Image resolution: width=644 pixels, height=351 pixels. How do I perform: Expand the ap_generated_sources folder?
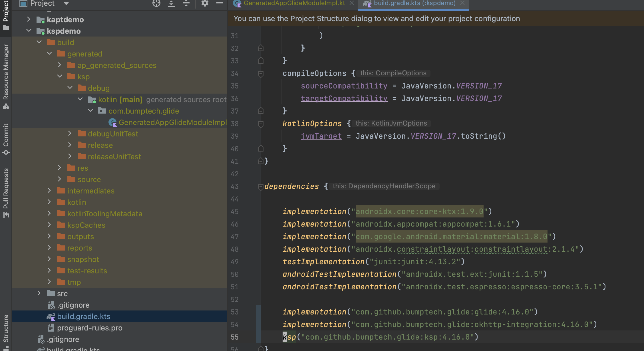pyautogui.click(x=60, y=65)
